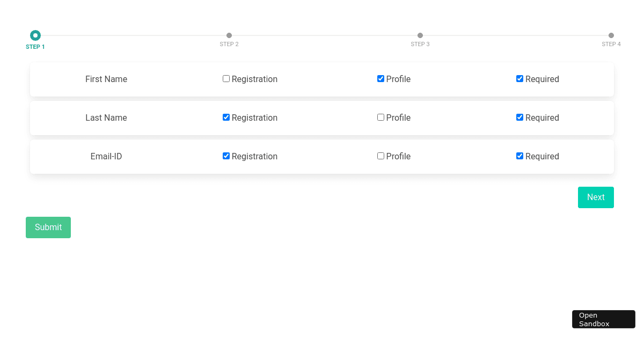Screen dimensions: 644x338
Task: Click the STEP 3 label text
Action: point(420,44)
